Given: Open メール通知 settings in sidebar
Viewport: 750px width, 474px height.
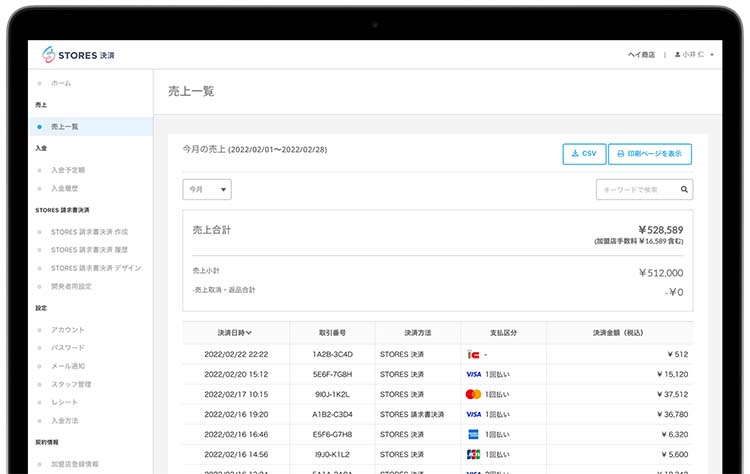Looking at the screenshot, I should tap(68, 366).
